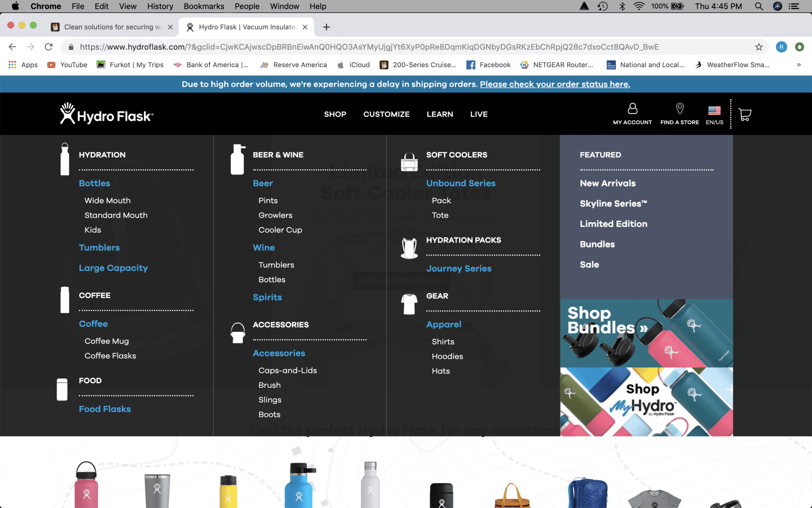Click the pink bottle product thumbnail
812x508 pixels.
pyautogui.click(x=86, y=485)
